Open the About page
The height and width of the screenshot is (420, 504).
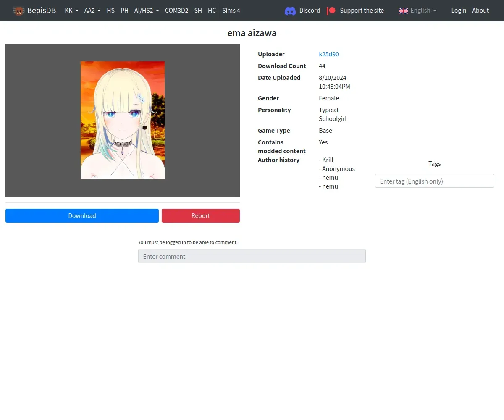(x=480, y=10)
